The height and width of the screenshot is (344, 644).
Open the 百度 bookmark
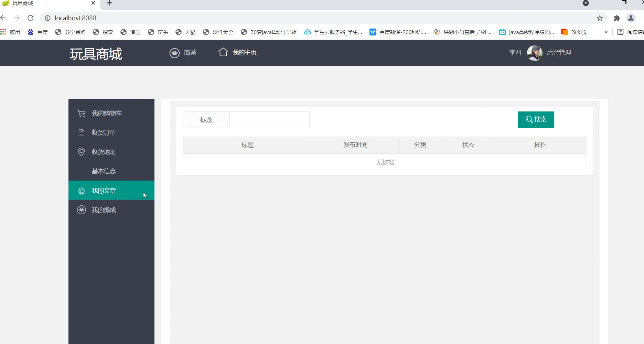click(x=38, y=32)
